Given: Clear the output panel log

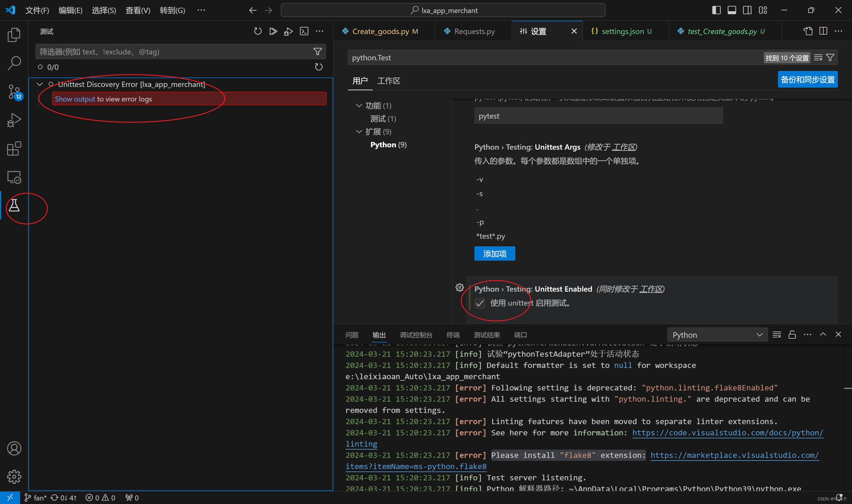Looking at the screenshot, I should pos(777,335).
